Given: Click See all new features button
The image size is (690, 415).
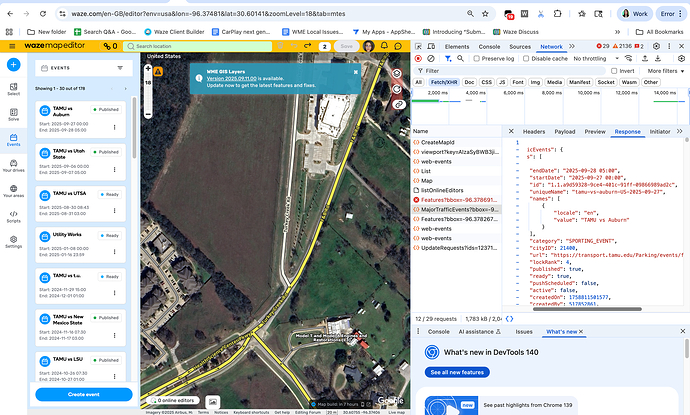Looking at the screenshot, I should click(x=457, y=372).
